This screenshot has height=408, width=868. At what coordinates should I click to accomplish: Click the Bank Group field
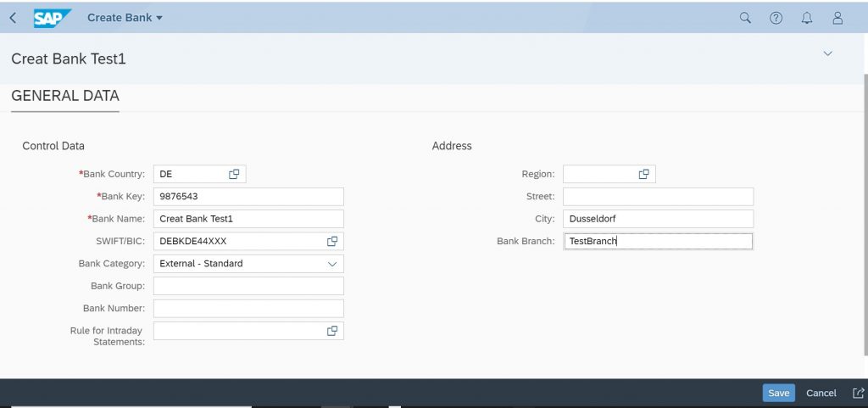(248, 286)
